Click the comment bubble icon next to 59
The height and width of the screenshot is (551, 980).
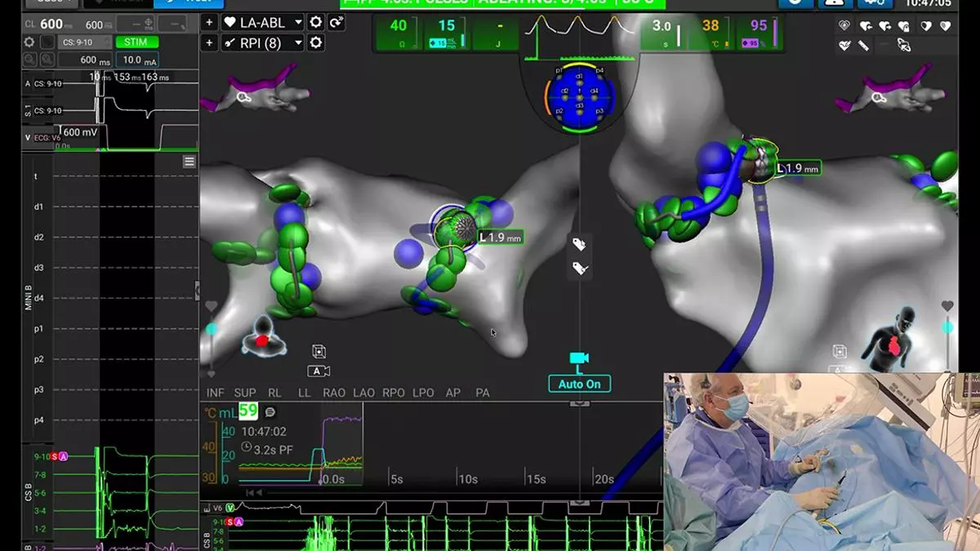tap(269, 412)
